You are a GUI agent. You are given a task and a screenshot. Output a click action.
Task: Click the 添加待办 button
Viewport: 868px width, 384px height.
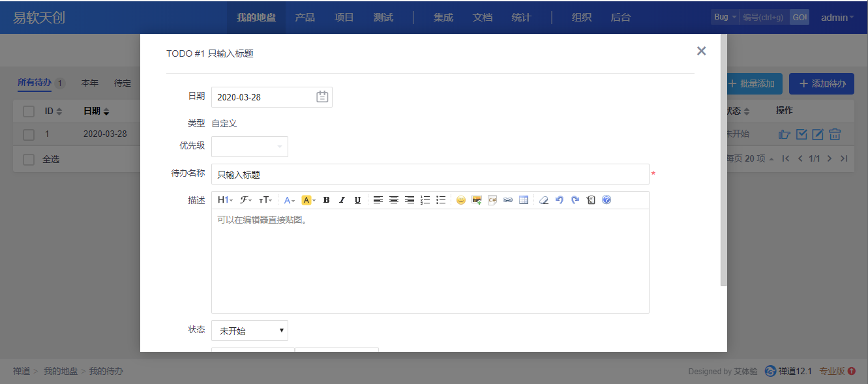pos(822,83)
